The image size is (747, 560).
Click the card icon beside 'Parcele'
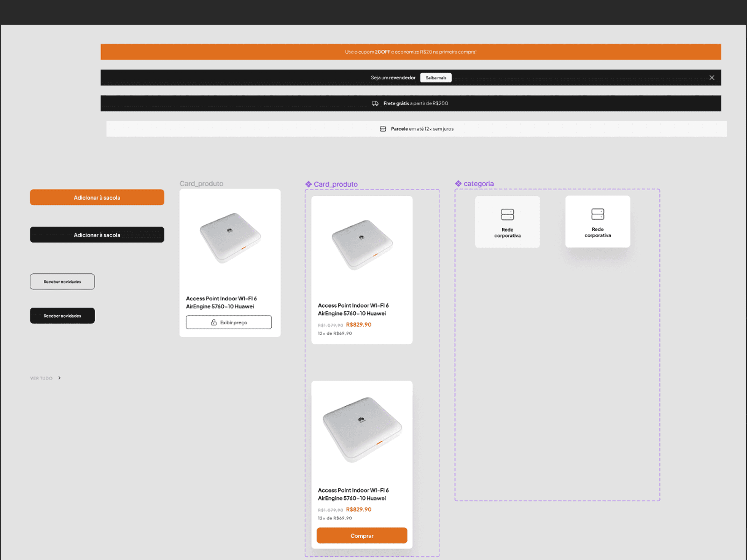(x=383, y=129)
